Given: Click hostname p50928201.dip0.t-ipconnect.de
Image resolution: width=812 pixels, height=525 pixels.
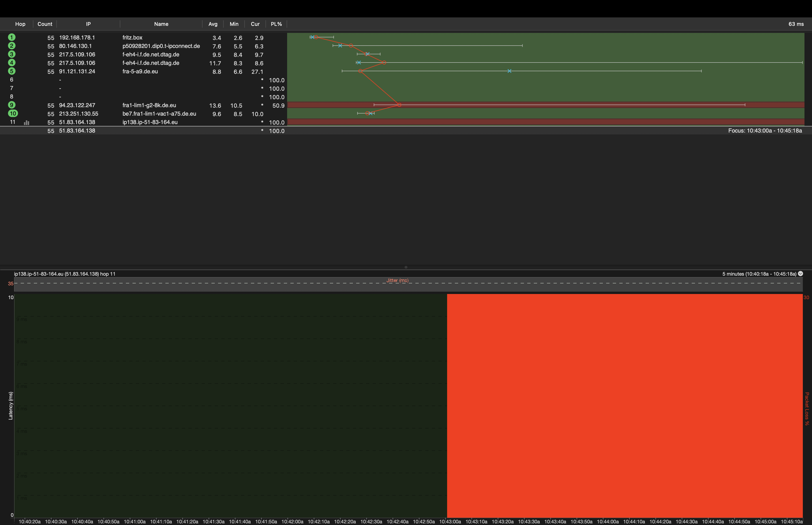Looking at the screenshot, I should (161, 46).
